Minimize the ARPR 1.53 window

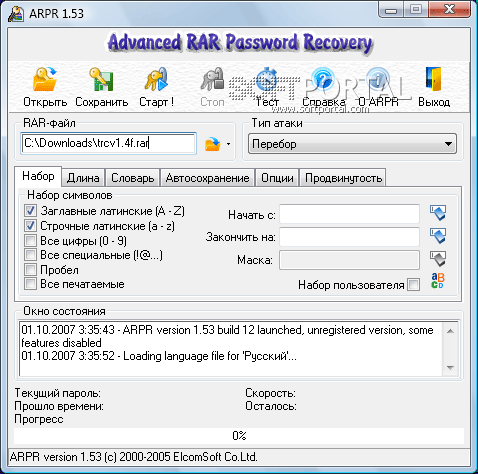391,10
